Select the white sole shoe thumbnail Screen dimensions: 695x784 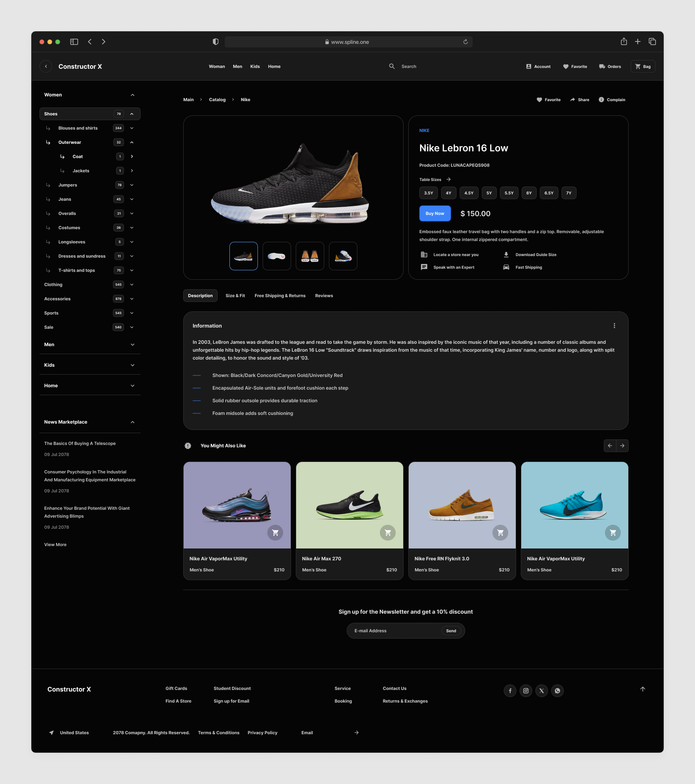coord(277,256)
